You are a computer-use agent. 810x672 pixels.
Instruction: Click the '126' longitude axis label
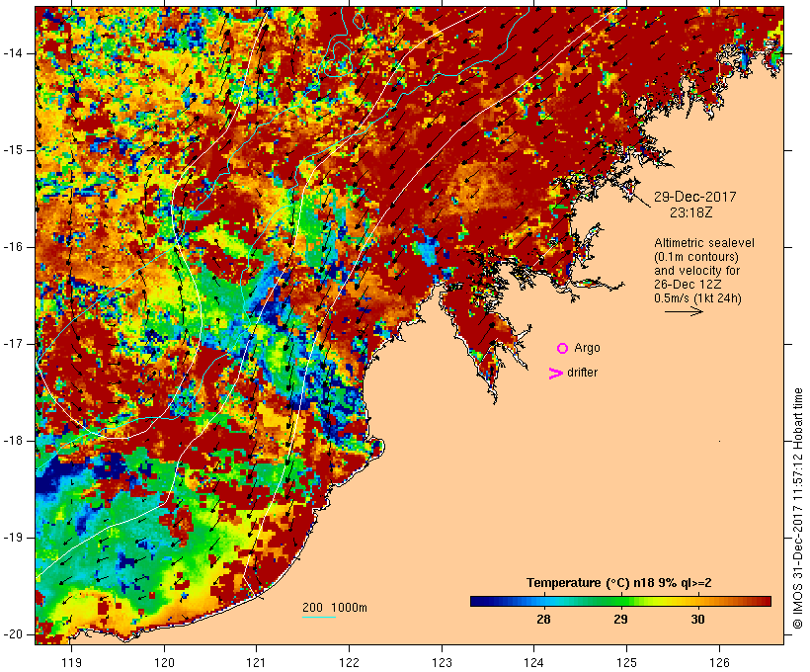pos(719,662)
